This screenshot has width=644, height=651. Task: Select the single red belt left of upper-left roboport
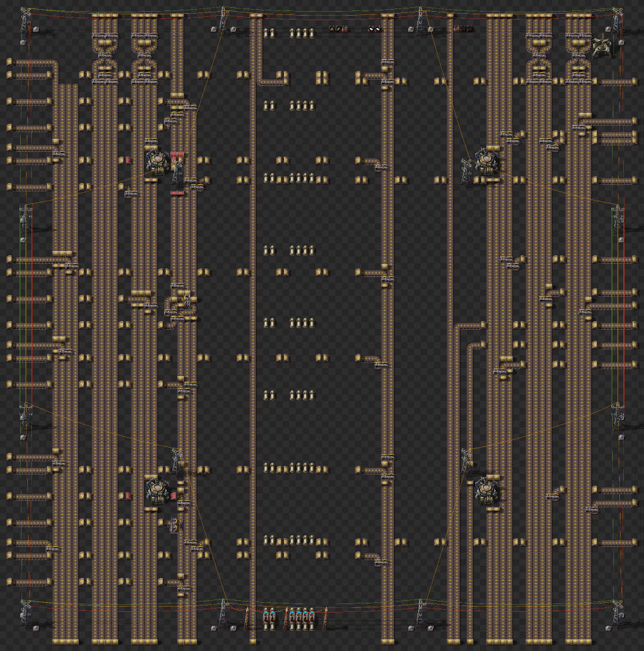(x=128, y=160)
